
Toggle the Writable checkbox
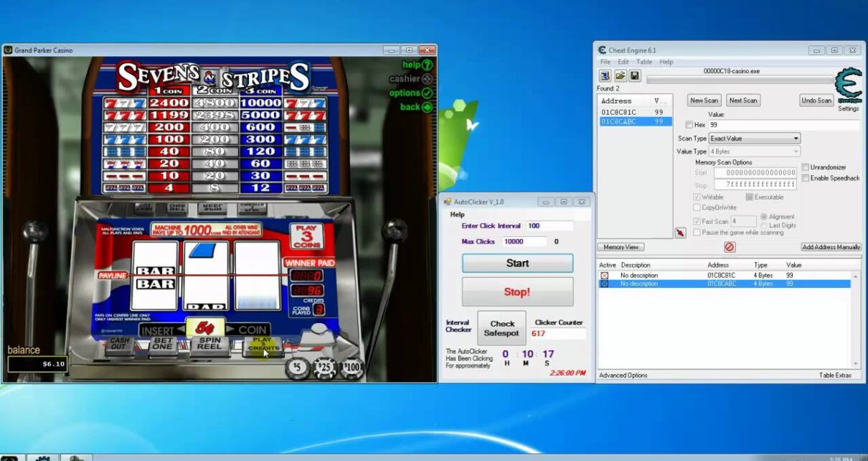(x=697, y=197)
